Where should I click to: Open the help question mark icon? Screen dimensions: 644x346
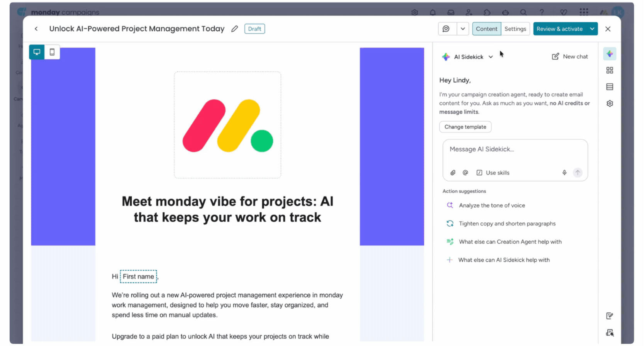[541, 12]
